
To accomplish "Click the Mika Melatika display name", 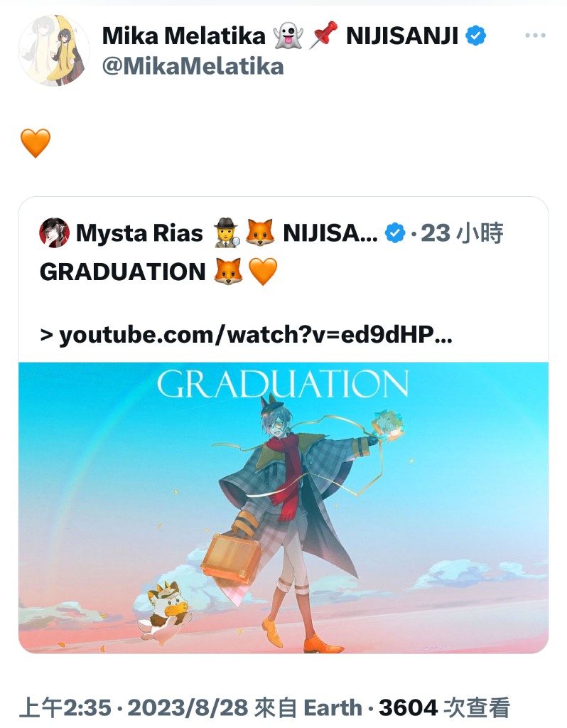I will point(184,36).
